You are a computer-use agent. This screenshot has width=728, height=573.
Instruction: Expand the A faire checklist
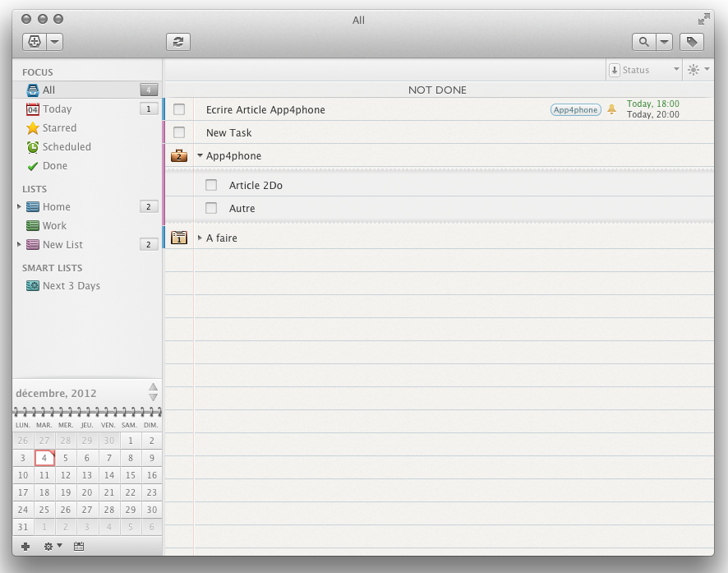pyautogui.click(x=200, y=238)
